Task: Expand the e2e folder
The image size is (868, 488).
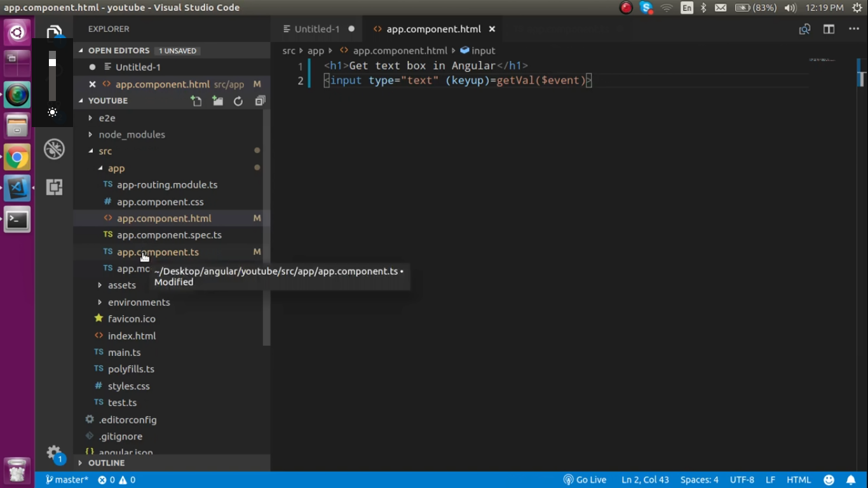Action: (107, 118)
